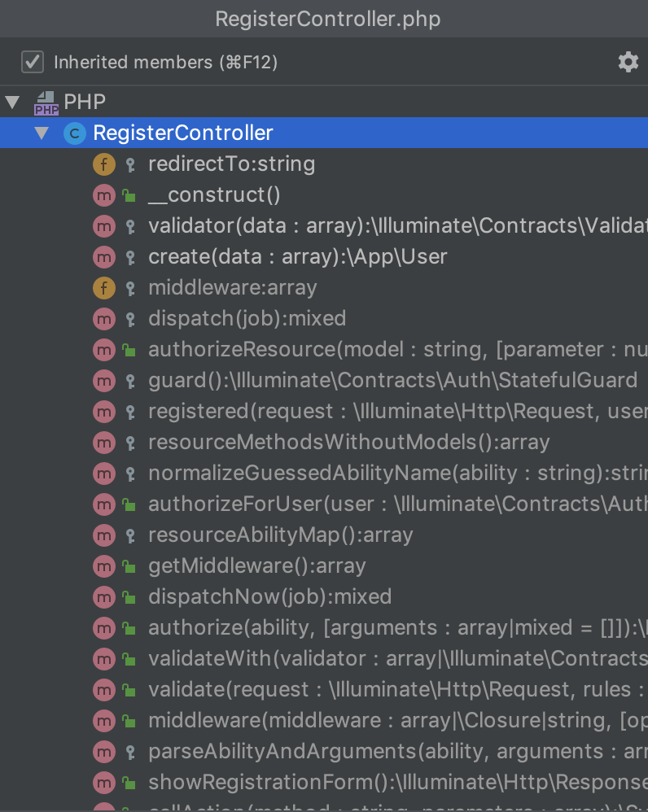
Task: Click the field icon beside middleware:array
Action: tap(104, 288)
